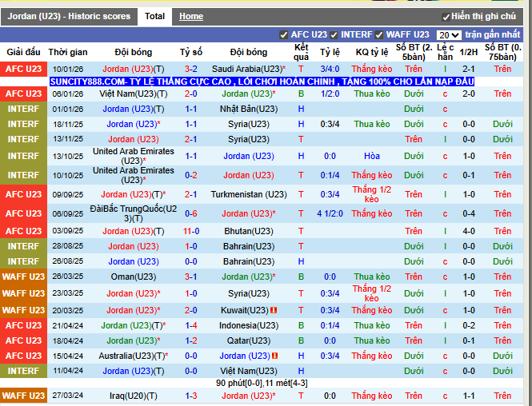The image size is (532, 406).
Task: Open Australia(U23)(T) team link
Action: [x=134, y=356]
